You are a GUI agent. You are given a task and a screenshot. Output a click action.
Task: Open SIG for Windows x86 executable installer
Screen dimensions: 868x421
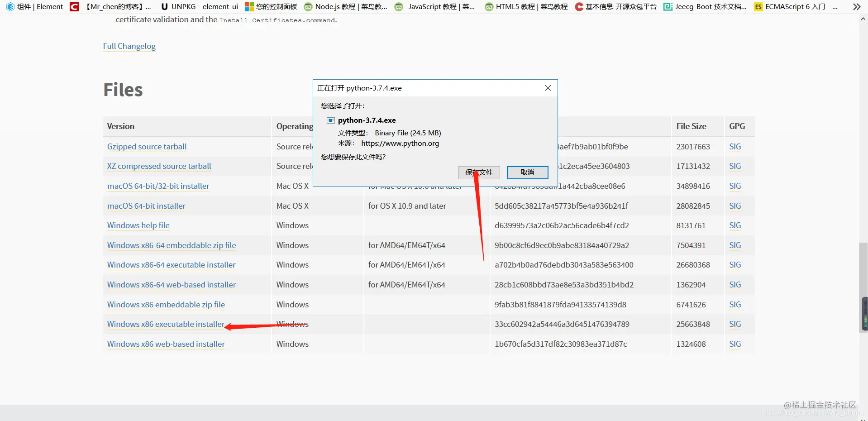tap(735, 324)
